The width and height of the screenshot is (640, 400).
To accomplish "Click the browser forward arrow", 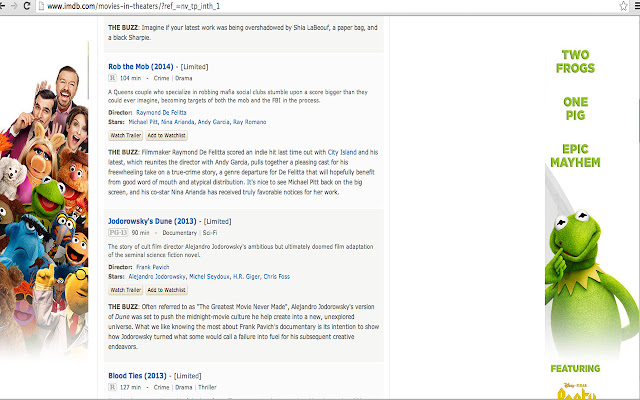I will point(14,6).
